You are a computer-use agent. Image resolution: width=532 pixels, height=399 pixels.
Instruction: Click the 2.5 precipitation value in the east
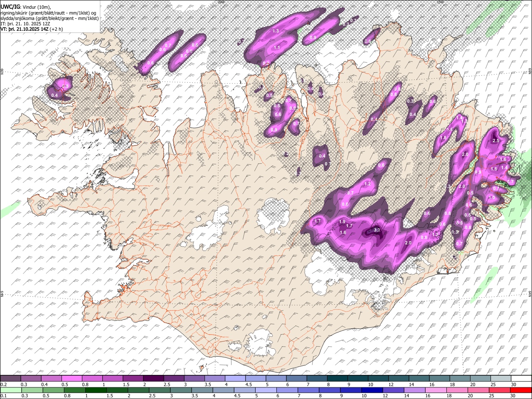pos(495,141)
